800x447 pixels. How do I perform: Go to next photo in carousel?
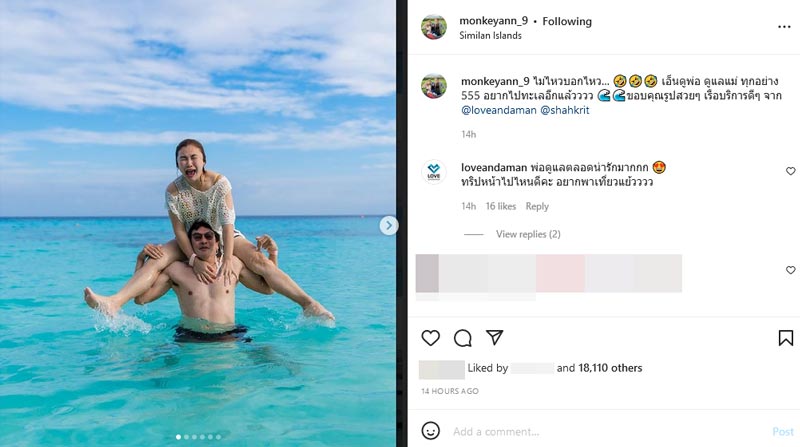click(389, 226)
